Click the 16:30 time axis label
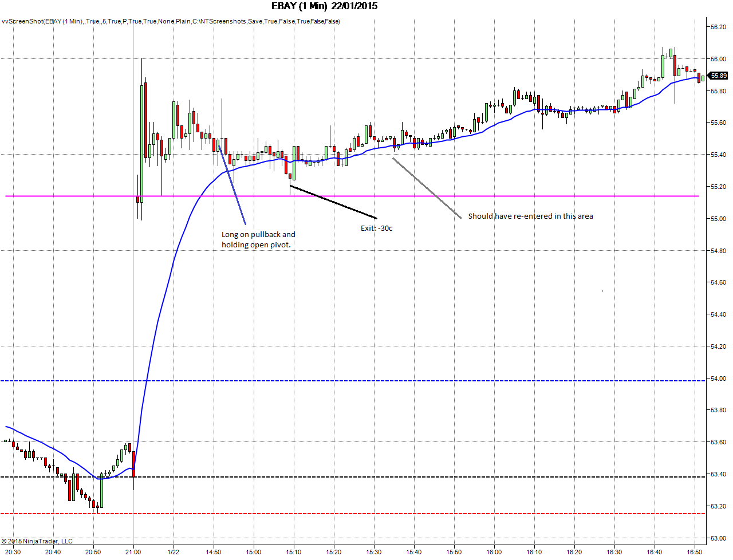The image size is (733, 560). 614,552
